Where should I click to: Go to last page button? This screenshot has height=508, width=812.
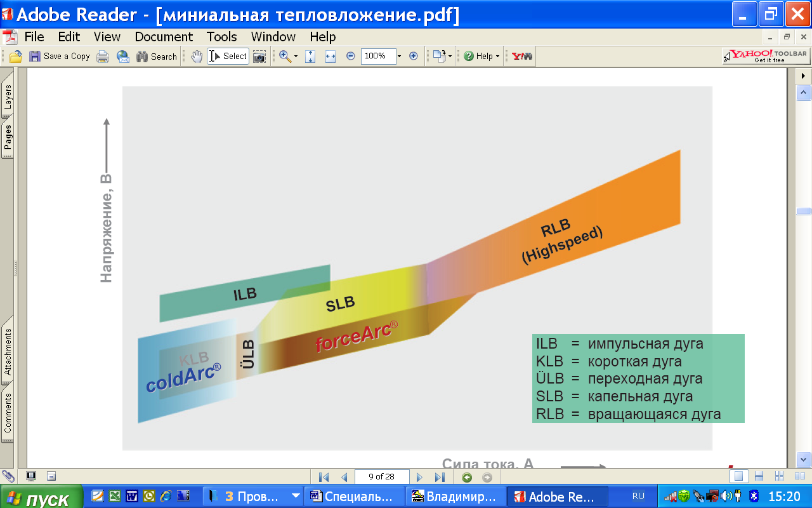click(440, 477)
